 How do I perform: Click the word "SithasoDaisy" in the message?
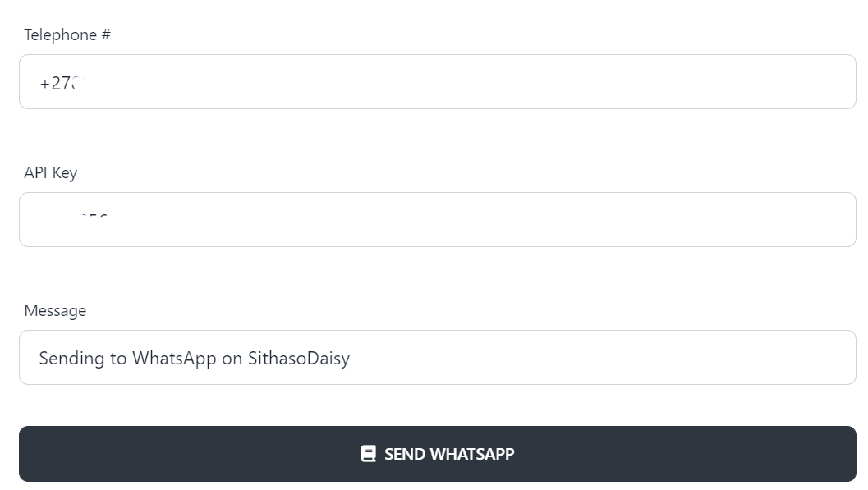[299, 359]
